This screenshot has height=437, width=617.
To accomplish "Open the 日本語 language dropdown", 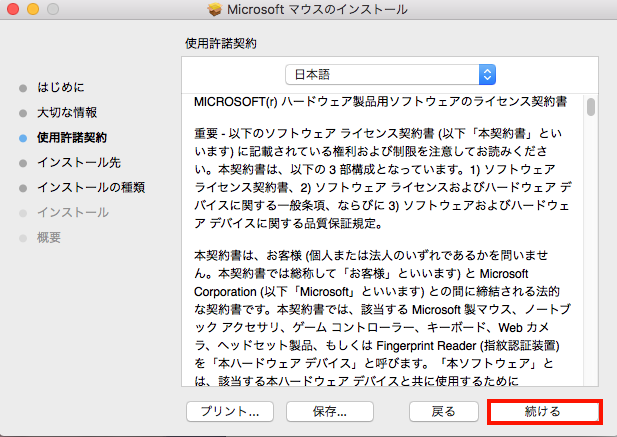I will click(390, 74).
